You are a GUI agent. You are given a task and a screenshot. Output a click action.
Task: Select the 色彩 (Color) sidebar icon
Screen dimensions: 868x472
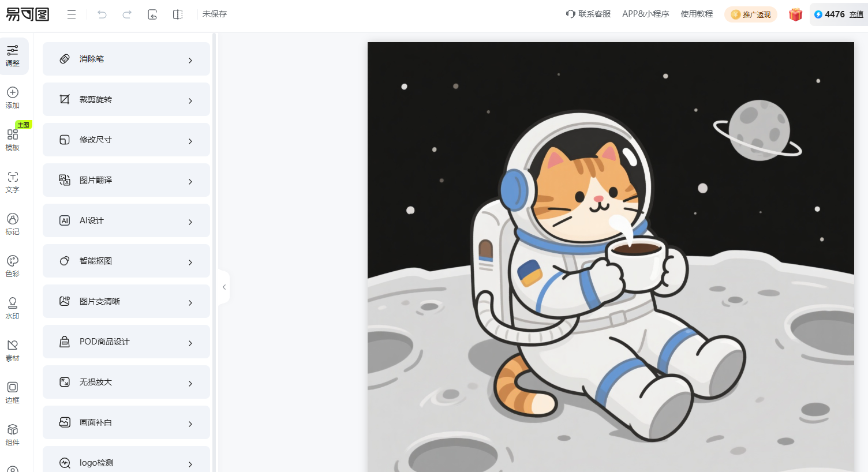coord(13,266)
